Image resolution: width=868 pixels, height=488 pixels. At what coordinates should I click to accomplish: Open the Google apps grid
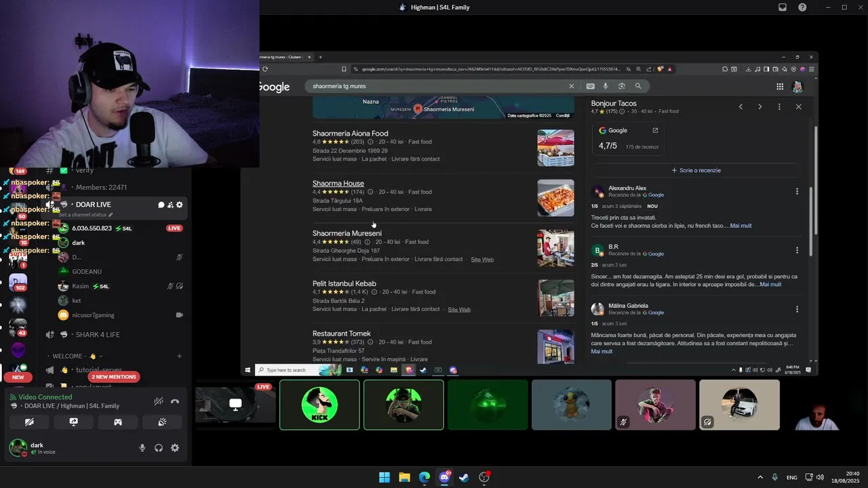click(x=780, y=87)
